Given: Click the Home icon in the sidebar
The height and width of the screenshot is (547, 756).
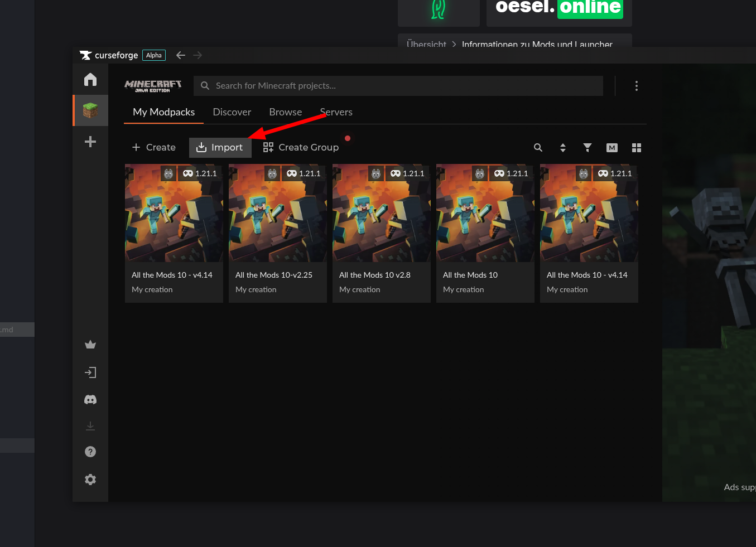Looking at the screenshot, I should (x=90, y=79).
